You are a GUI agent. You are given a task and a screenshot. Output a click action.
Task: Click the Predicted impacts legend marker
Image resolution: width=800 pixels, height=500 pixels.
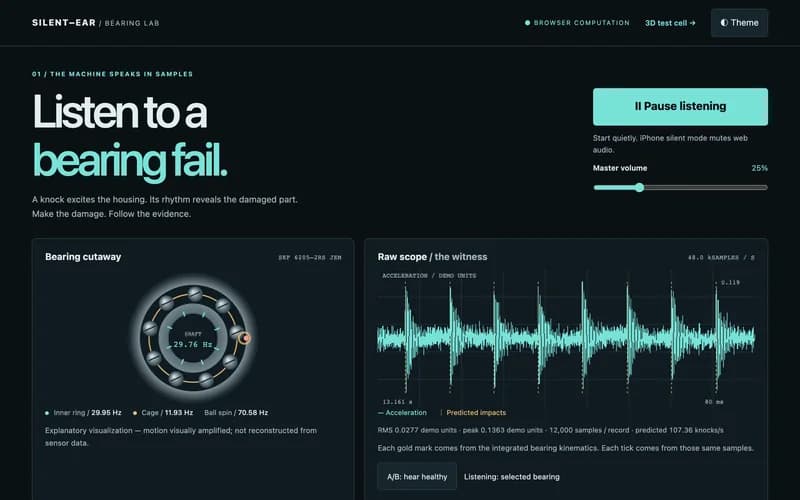[x=441, y=413]
